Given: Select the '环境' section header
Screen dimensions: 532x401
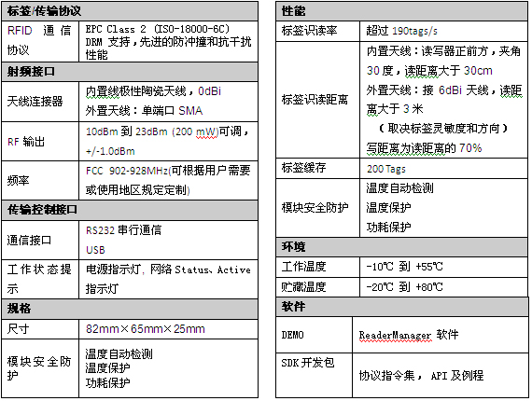Looking at the screenshot, I should [x=401, y=247].
